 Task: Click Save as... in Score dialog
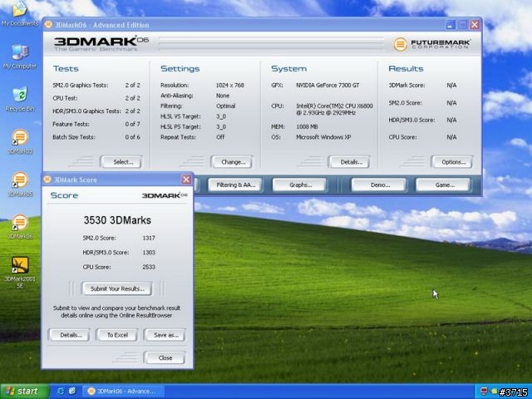pyautogui.click(x=165, y=335)
